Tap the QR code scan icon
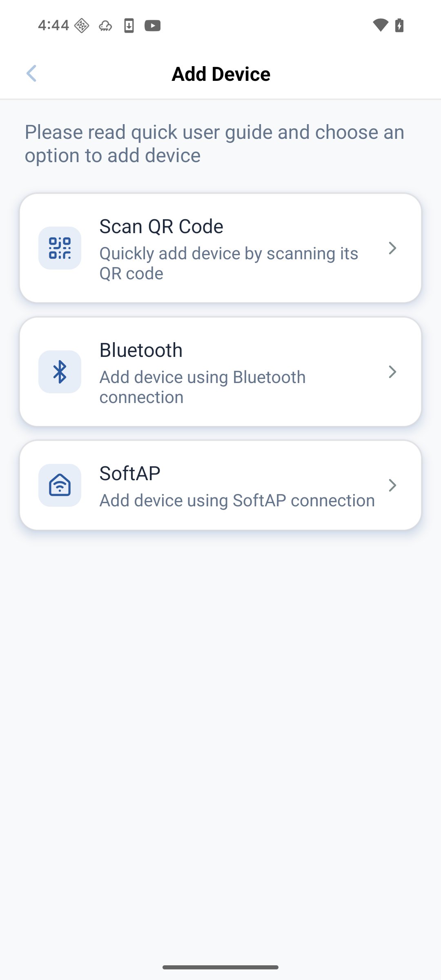This screenshot has width=441, height=980. 60,248
